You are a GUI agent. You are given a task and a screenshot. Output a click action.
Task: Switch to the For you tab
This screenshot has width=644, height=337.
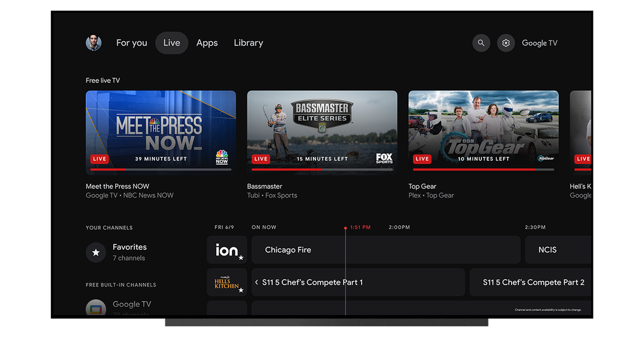pos(131,43)
